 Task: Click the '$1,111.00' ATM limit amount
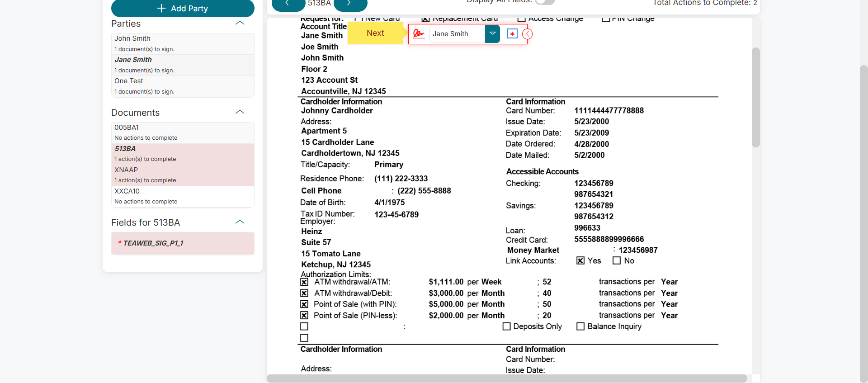coord(446,282)
